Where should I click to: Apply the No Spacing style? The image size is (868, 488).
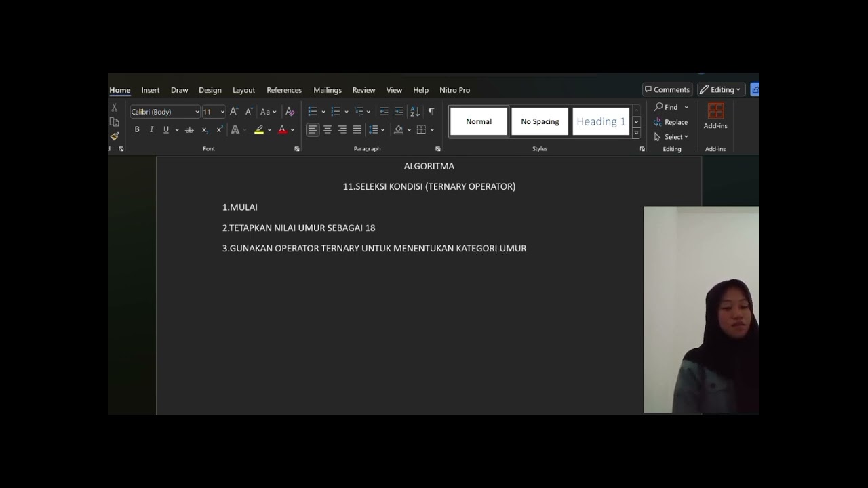click(x=540, y=121)
